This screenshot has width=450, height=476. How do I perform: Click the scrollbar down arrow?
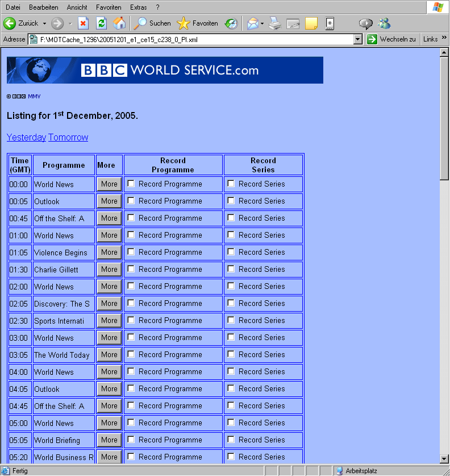[x=444, y=459]
